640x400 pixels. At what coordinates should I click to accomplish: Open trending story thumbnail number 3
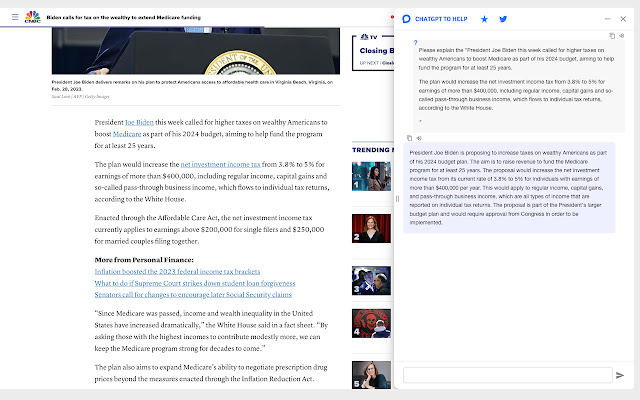tap(371, 281)
